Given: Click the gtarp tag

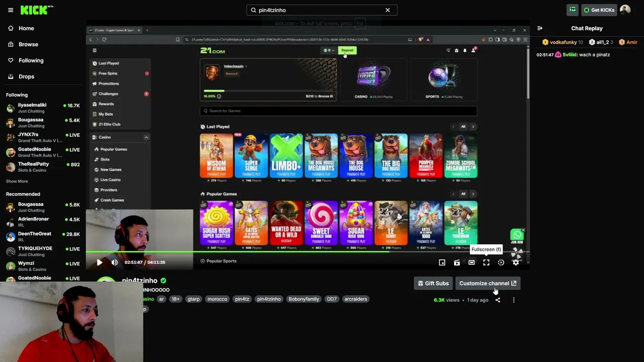Looking at the screenshot, I should point(194,299).
